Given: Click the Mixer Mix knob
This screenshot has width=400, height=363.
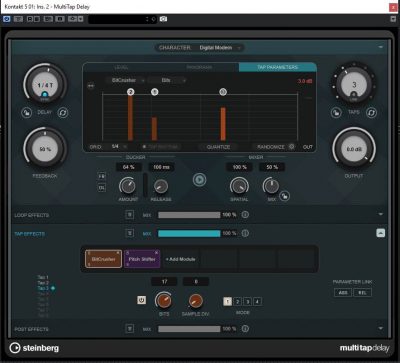Looking at the screenshot, I should point(271,186).
